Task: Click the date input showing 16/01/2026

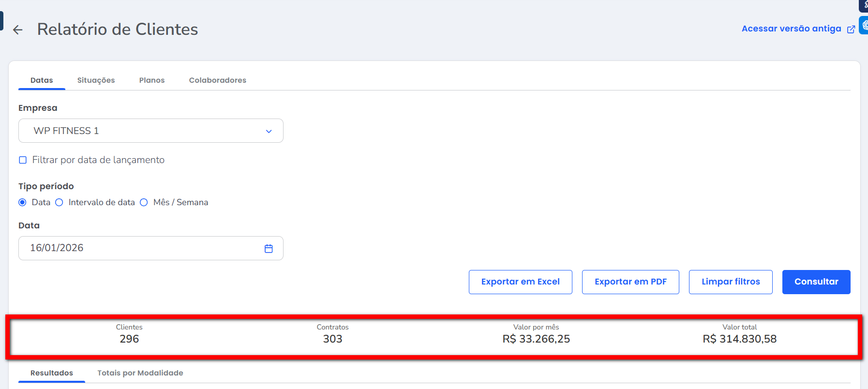Action: tap(140, 248)
